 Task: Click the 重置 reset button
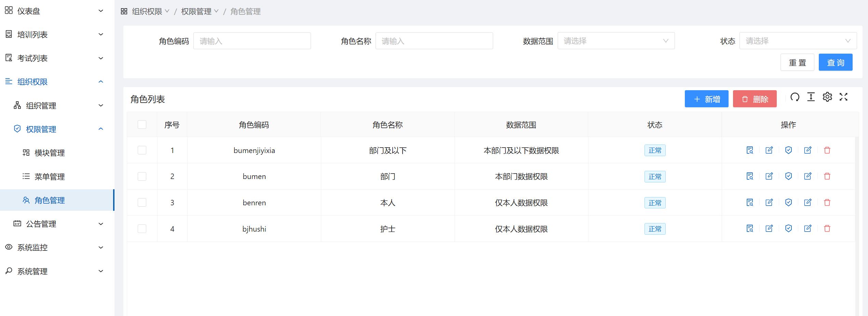tap(797, 63)
